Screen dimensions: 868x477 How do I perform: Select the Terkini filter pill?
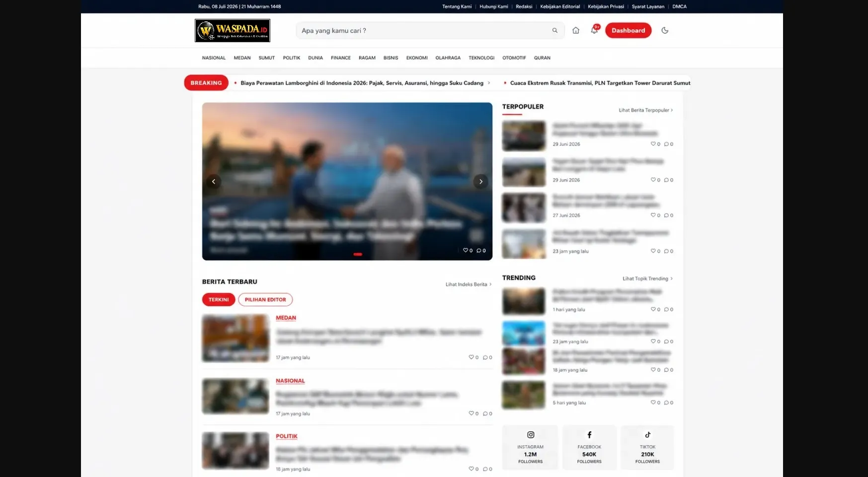pos(219,300)
